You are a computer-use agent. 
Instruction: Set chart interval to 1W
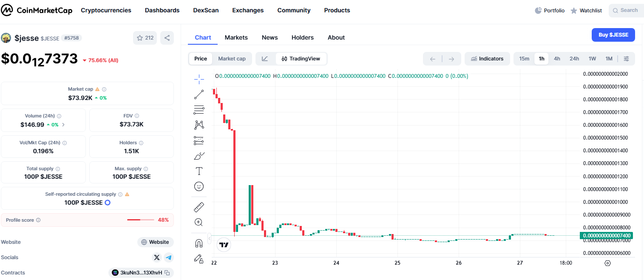click(592, 59)
